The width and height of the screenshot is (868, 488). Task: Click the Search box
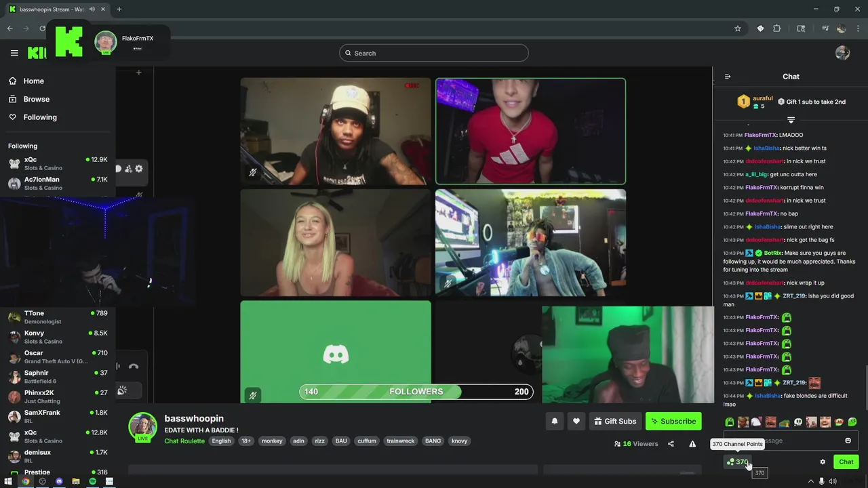(x=434, y=53)
